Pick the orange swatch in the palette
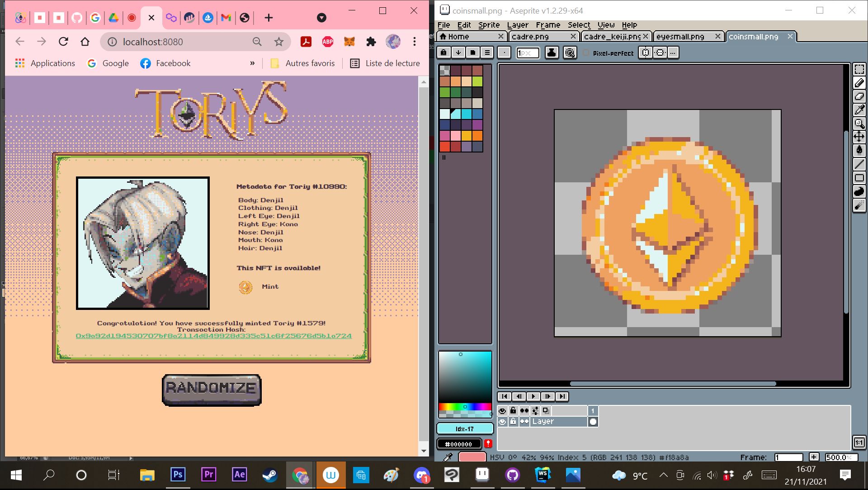The width and height of the screenshot is (868, 490). 477,135
